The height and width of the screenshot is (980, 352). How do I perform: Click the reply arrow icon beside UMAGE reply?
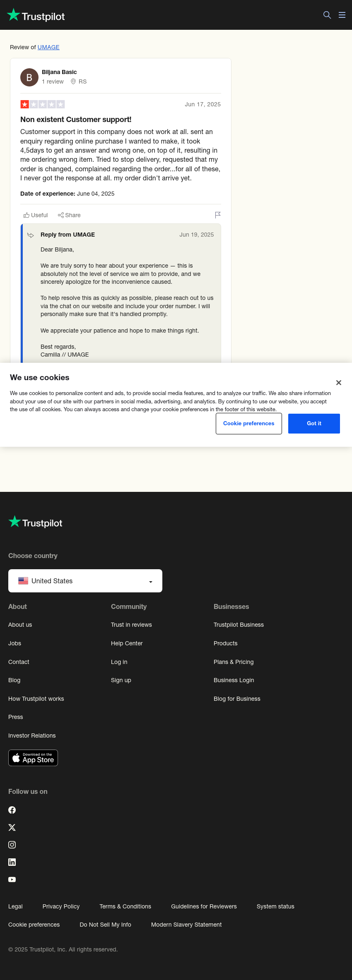point(31,235)
